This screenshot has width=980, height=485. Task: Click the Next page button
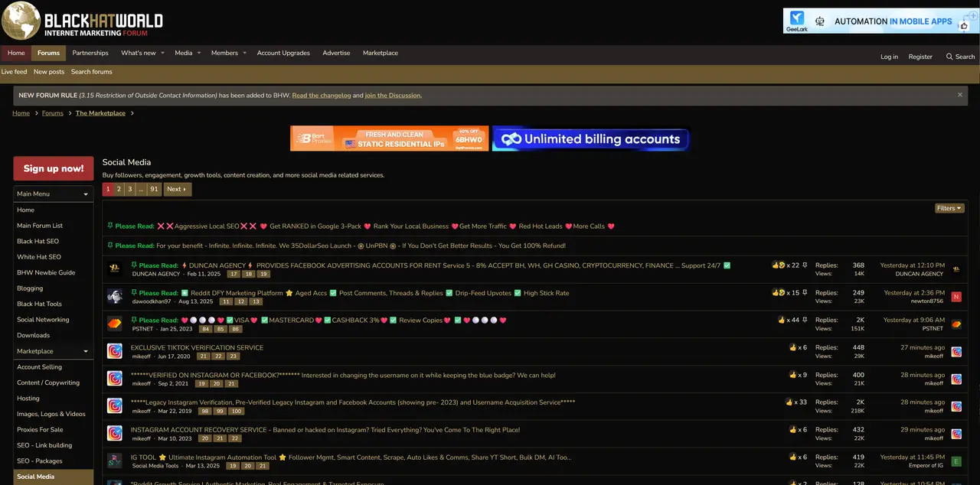pyautogui.click(x=177, y=189)
